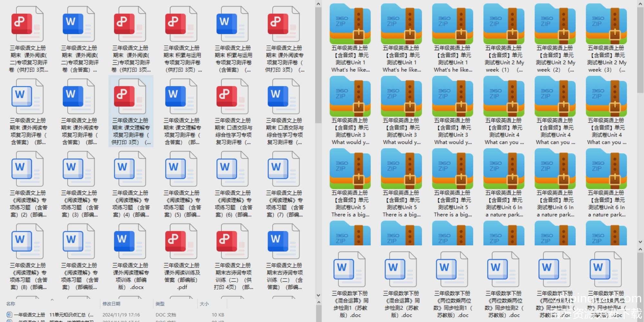Click the type cell DOC 文档
This screenshot has height=322, width=644.
(x=166, y=315)
